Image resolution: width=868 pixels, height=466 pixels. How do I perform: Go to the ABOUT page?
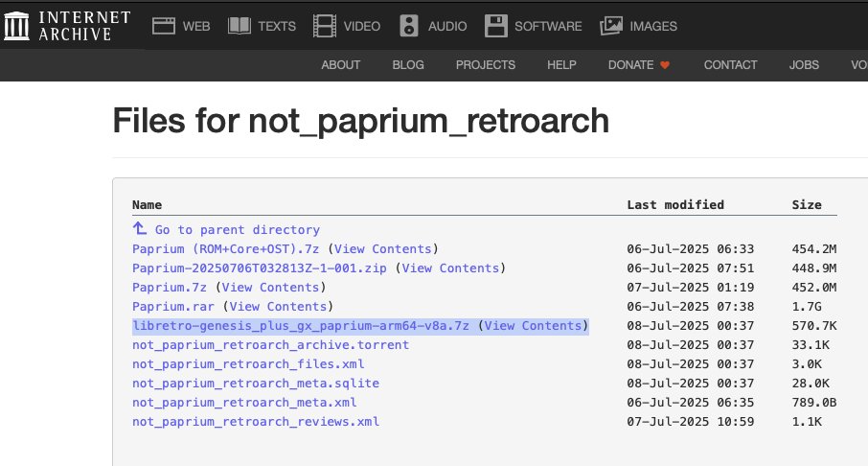point(341,65)
